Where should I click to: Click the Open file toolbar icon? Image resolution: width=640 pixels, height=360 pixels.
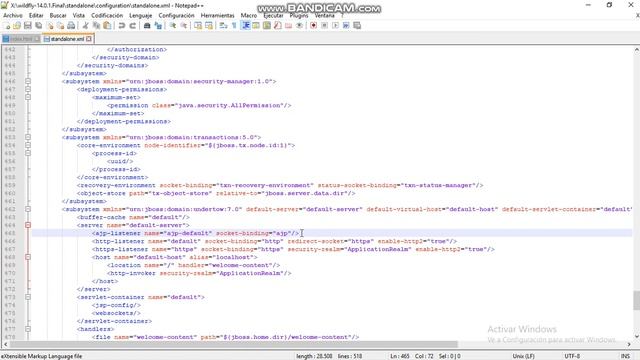(17, 25)
